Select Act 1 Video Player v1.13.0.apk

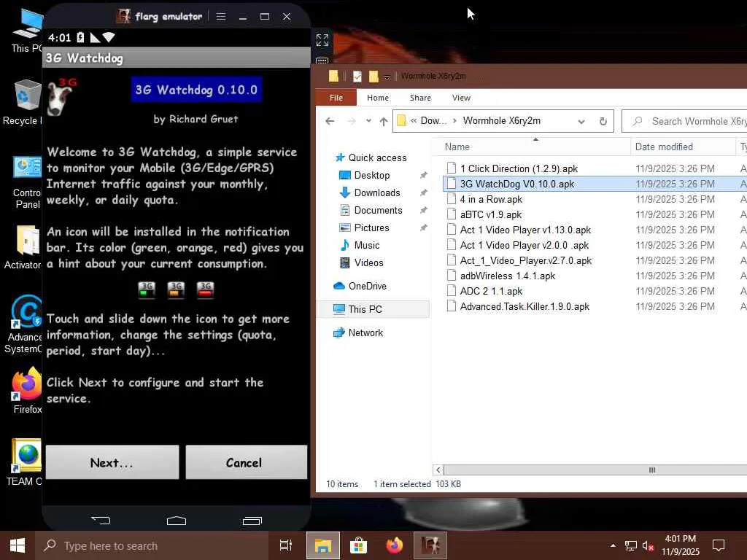click(x=525, y=230)
